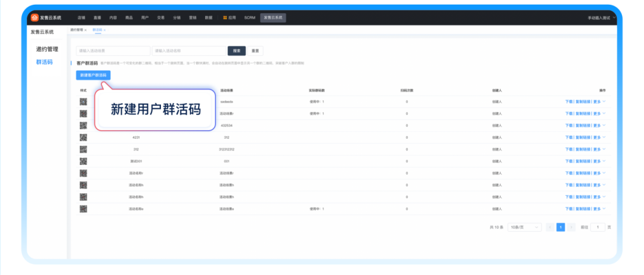Click the 实际群码数 column header
Viewport: 644px width, 275px height.
pyautogui.click(x=317, y=90)
